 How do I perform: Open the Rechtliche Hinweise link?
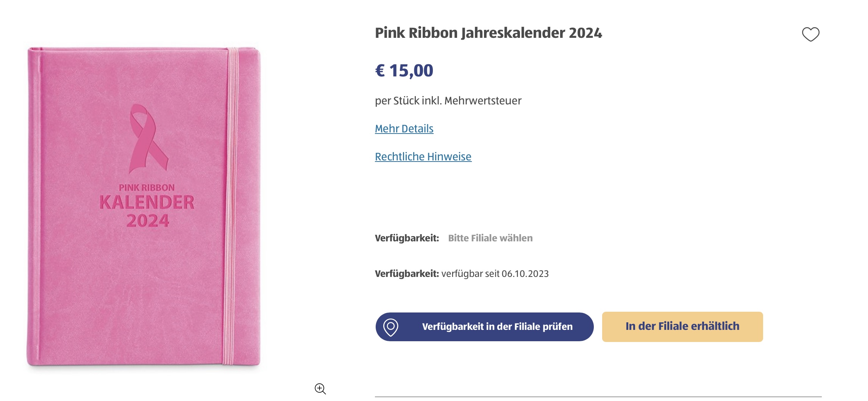[423, 157]
